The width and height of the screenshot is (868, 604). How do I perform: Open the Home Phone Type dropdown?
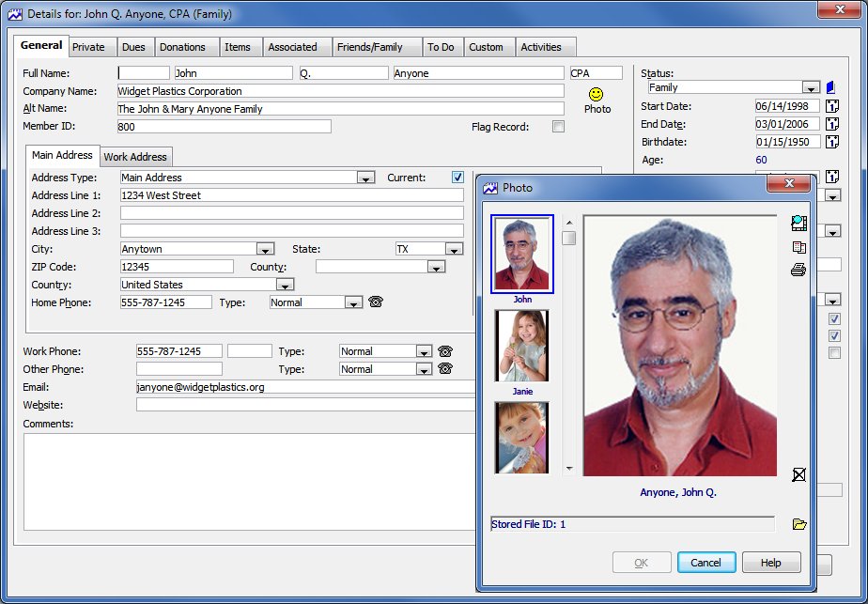coord(353,302)
